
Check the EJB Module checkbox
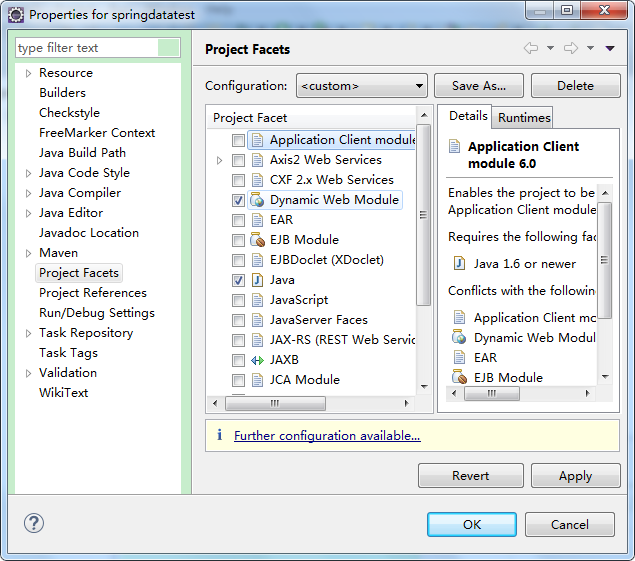pos(238,240)
